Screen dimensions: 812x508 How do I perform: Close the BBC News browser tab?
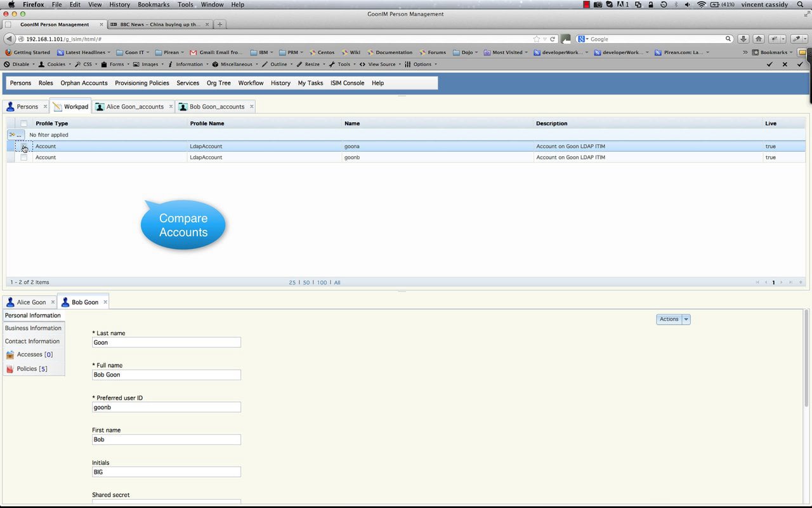207,24
